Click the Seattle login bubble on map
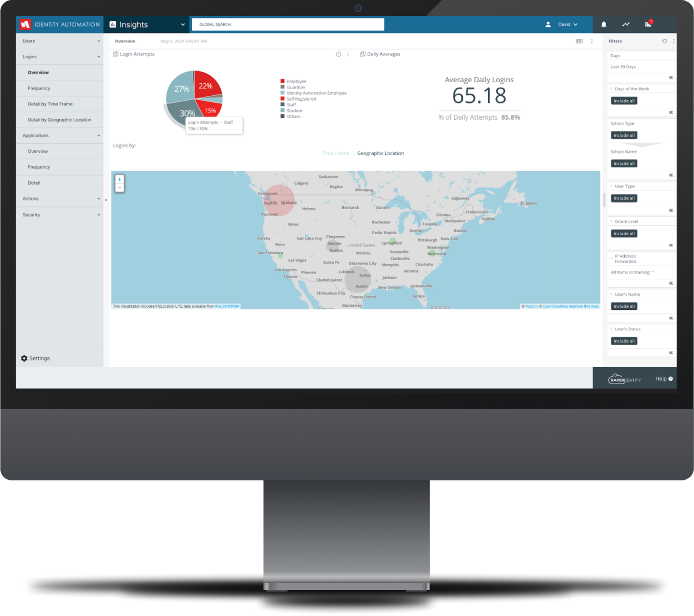The width and height of the screenshot is (694, 616). tap(279, 200)
